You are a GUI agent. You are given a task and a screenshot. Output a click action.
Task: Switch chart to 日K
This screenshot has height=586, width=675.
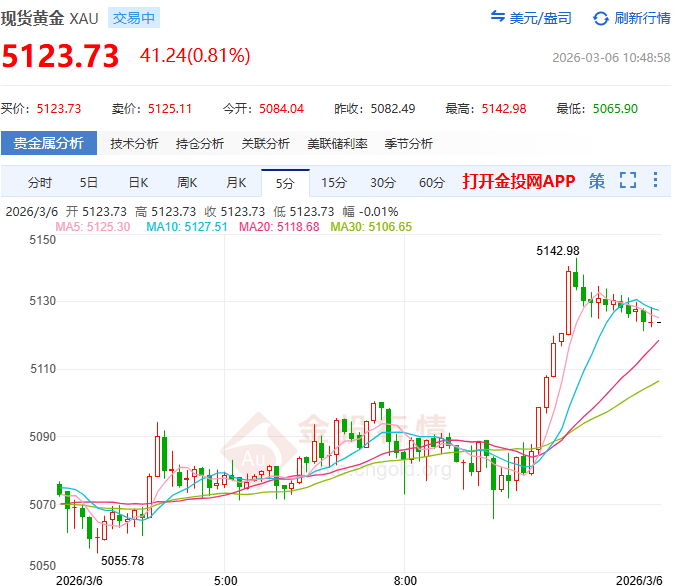138,183
